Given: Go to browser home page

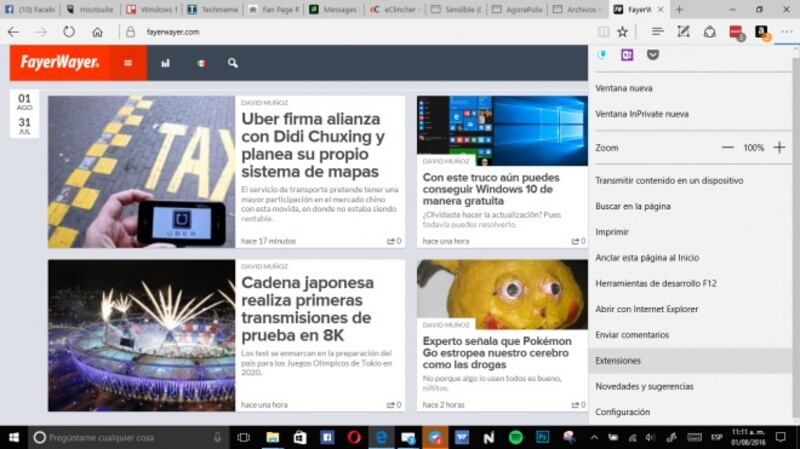Looking at the screenshot, I should (x=97, y=32).
